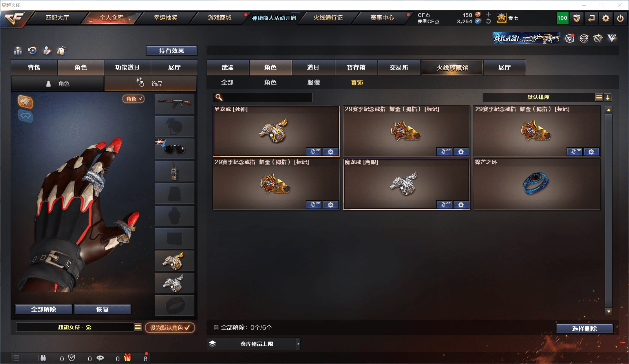
Task: Expand the 仓库物品上限 arrow
Action: click(298, 344)
